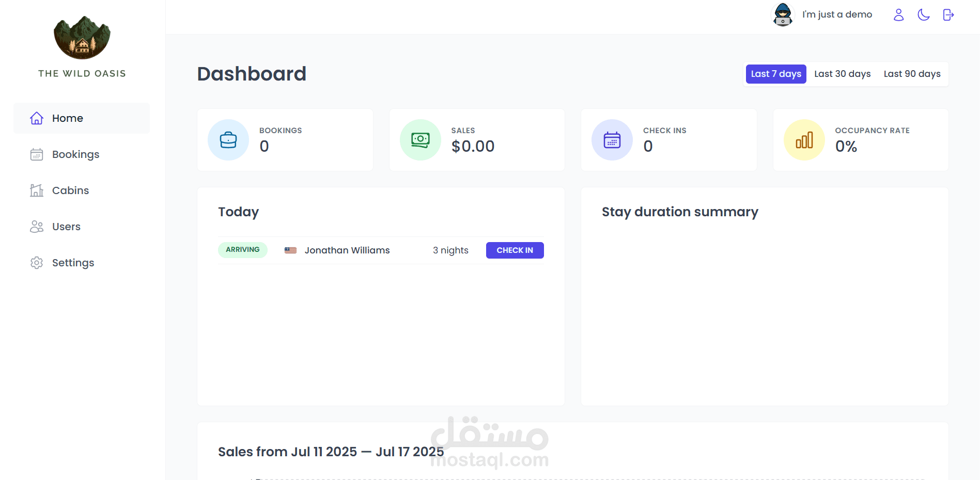Switch to Last 90 days filter
Screen dimensions: 980x480
(x=912, y=74)
